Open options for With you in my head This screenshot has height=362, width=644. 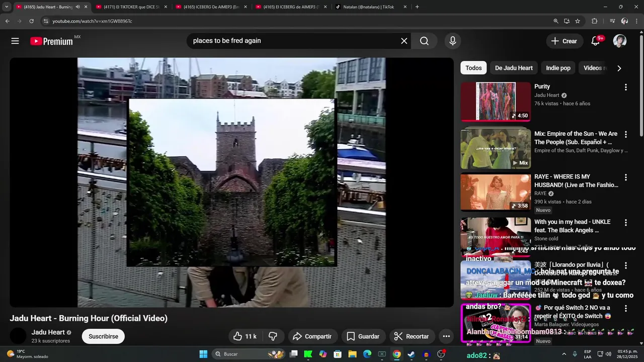(626, 223)
